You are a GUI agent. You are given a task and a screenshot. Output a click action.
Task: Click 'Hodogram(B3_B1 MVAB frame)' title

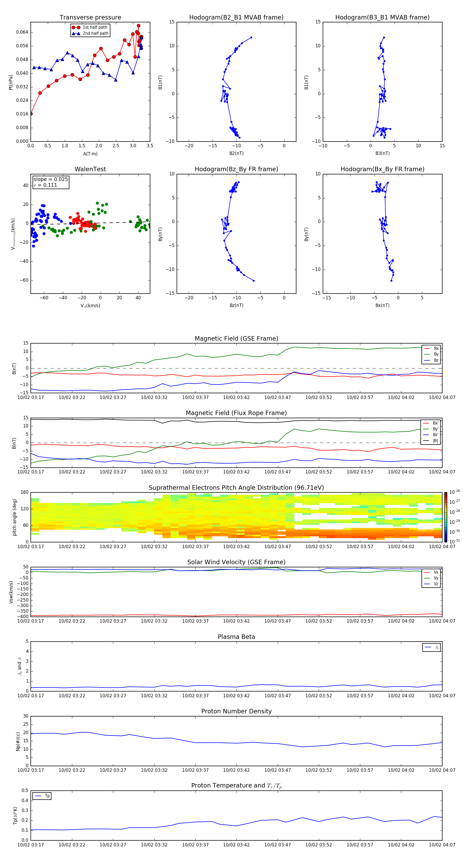382,18
